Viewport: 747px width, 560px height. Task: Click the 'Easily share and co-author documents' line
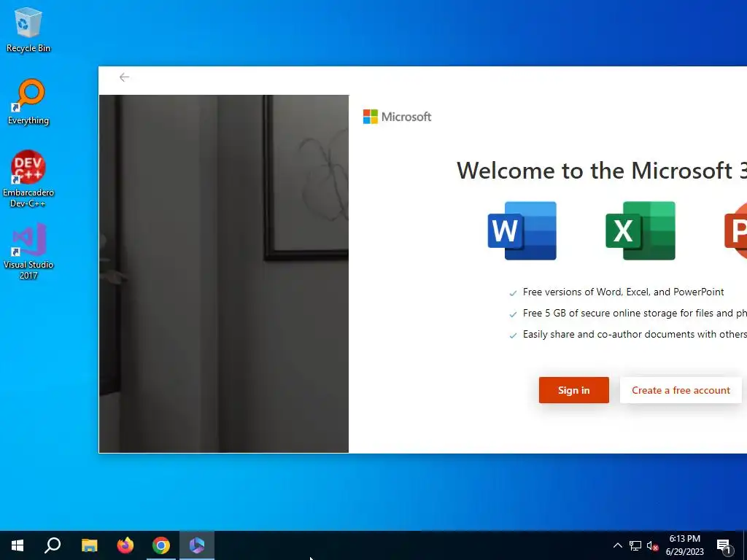(635, 334)
